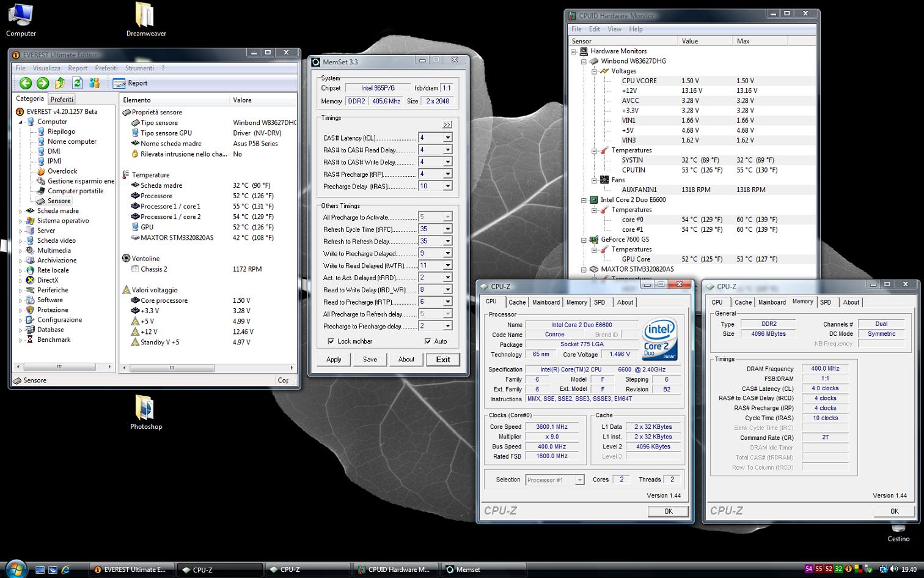Toggle Lock mchbar checkbox in MemSet
This screenshot has height=578, width=924.
tap(331, 341)
